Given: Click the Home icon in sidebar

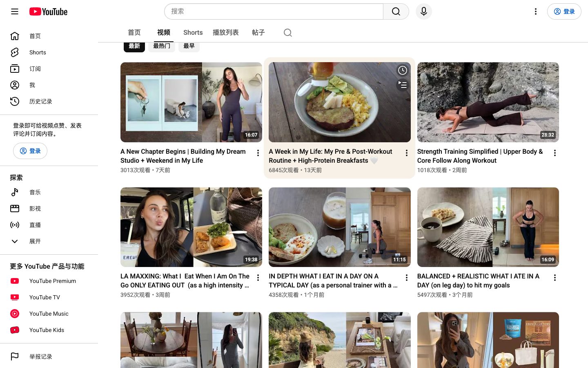Looking at the screenshot, I should coord(15,36).
